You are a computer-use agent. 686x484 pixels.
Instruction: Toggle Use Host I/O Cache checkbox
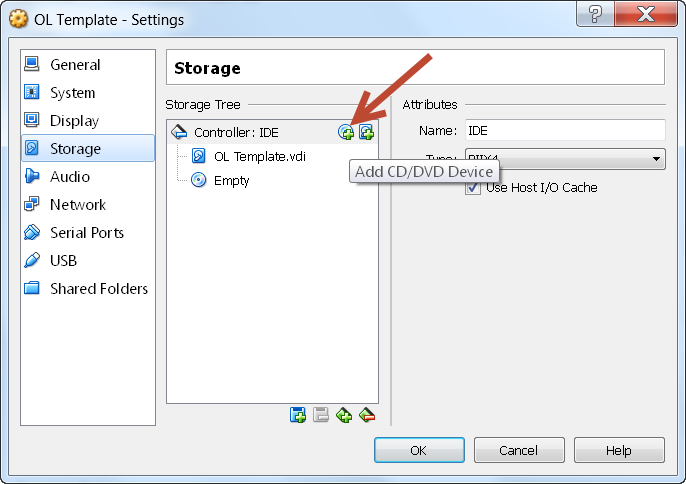coord(472,188)
